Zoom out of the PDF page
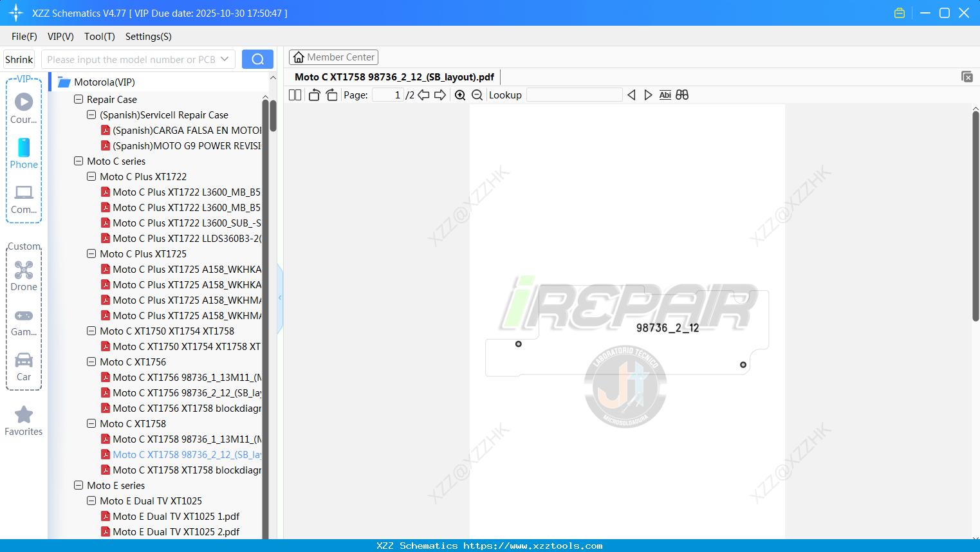Viewport: 980px width, 552px height. point(477,95)
